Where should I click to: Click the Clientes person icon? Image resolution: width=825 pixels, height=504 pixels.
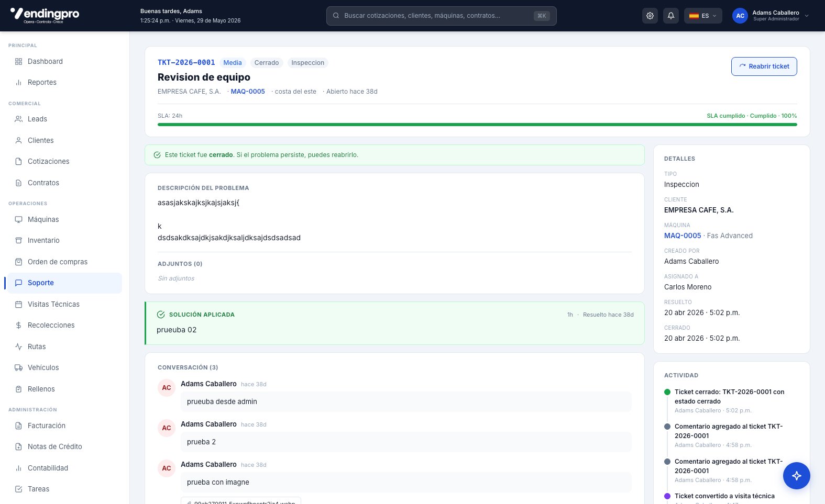click(18, 141)
